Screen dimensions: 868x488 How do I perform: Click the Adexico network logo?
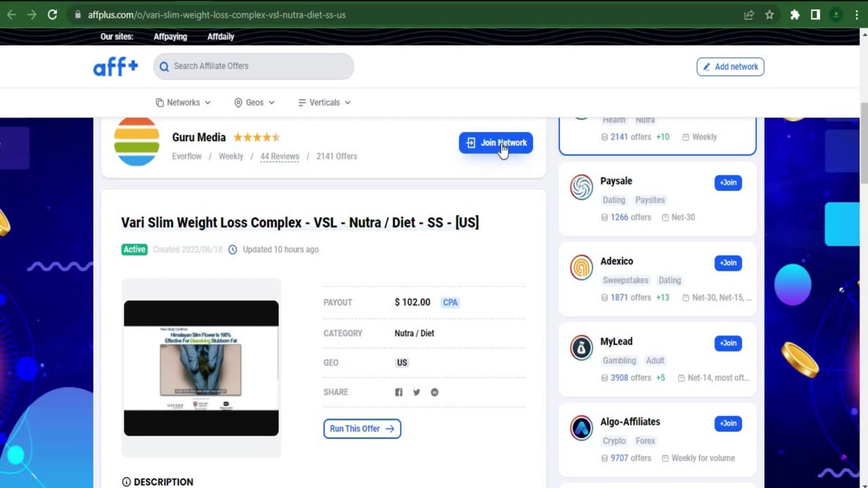point(581,268)
